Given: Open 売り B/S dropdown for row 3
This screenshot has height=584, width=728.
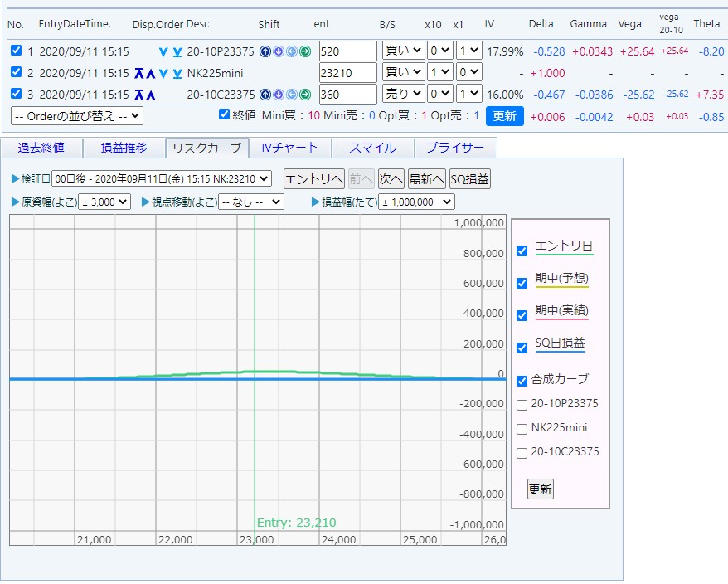Looking at the screenshot, I should click(404, 94).
